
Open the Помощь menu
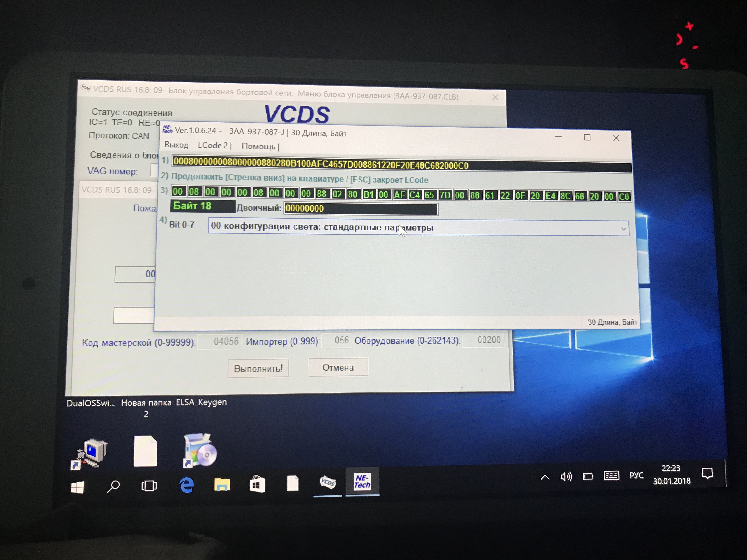pyautogui.click(x=259, y=146)
